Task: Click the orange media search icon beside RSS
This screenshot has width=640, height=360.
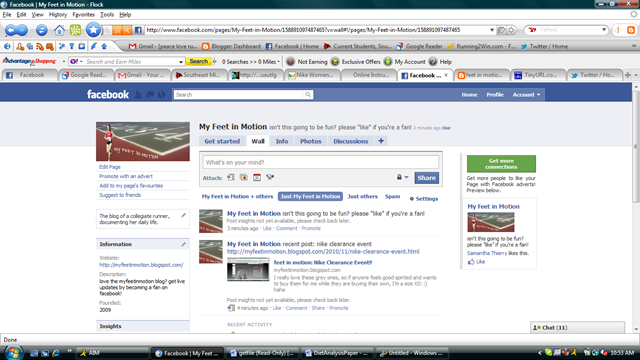Action: [x=127, y=30]
